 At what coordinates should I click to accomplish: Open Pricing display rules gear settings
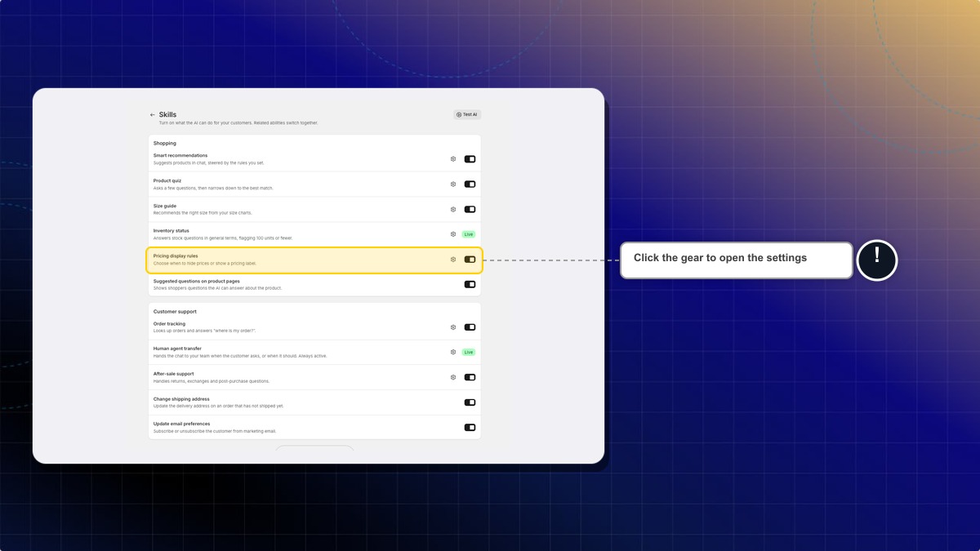(x=453, y=260)
